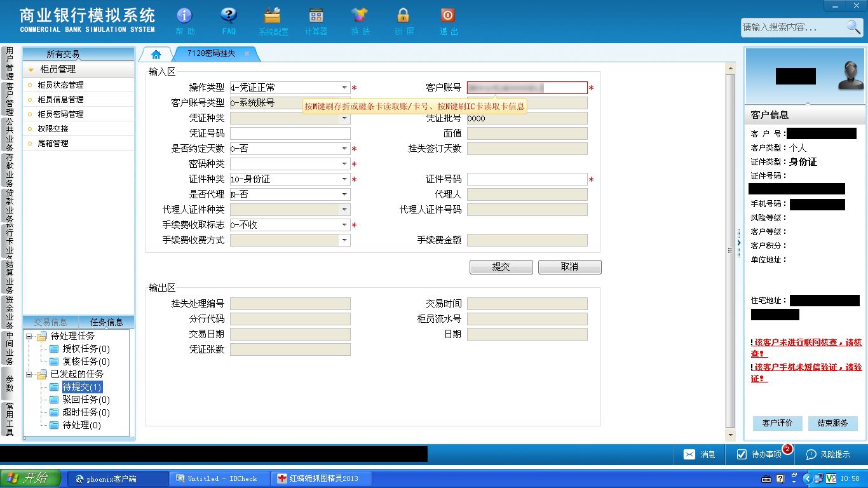Open 待办事项 to-do items
This screenshot has height=488, width=868.
tap(759, 454)
